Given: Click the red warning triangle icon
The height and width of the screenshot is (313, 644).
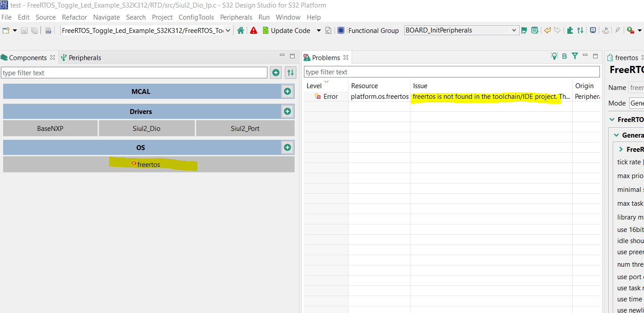Looking at the screenshot, I should tap(254, 30).
